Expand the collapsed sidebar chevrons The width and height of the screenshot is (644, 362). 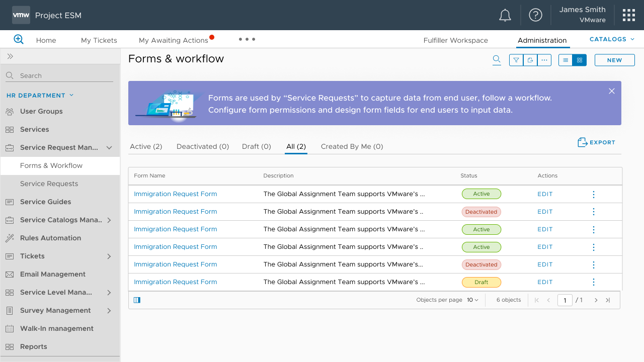[x=10, y=56]
